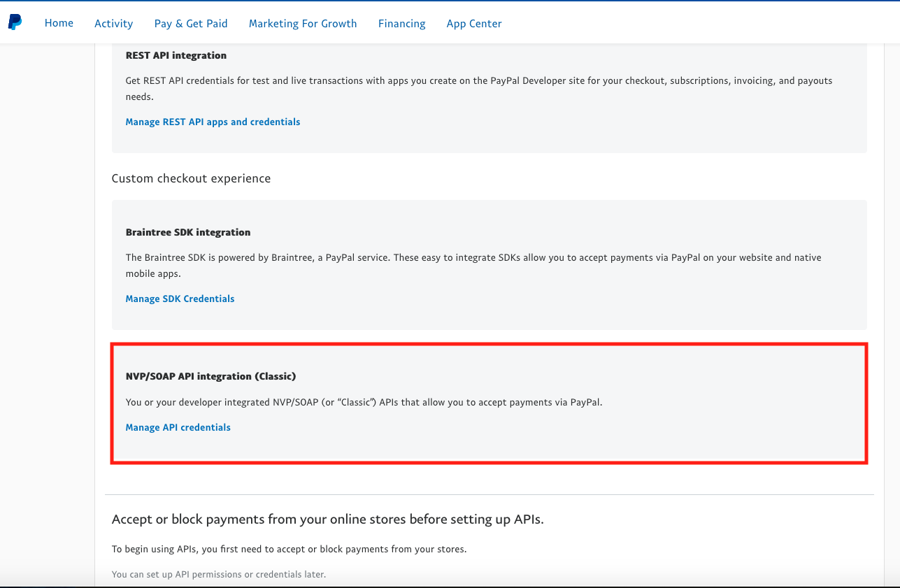Click the 'To begin using APIs' paragraph
This screenshot has width=900, height=588.
[289, 549]
